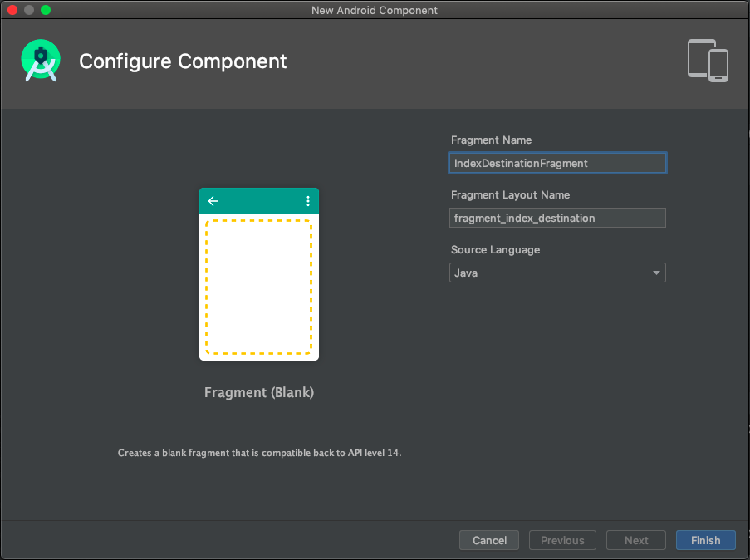Screen dimensions: 750x560
Task: Click the three-dot overflow icon in preview
Action: (x=307, y=201)
